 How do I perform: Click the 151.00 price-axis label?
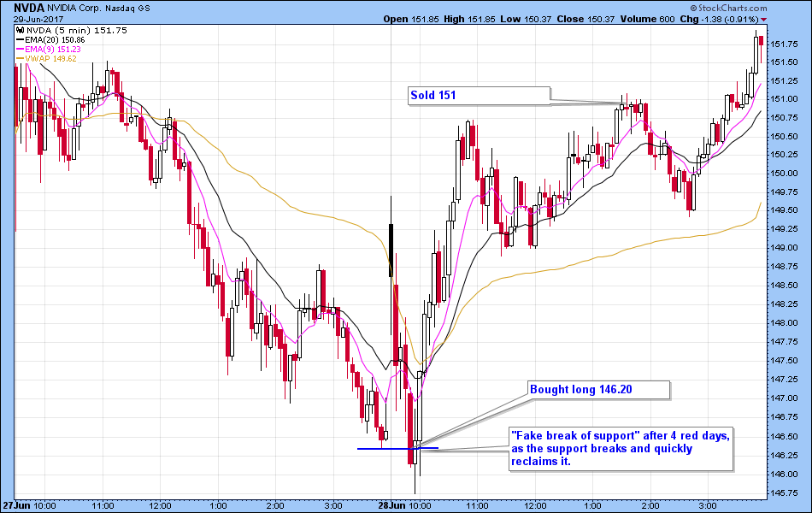point(784,99)
